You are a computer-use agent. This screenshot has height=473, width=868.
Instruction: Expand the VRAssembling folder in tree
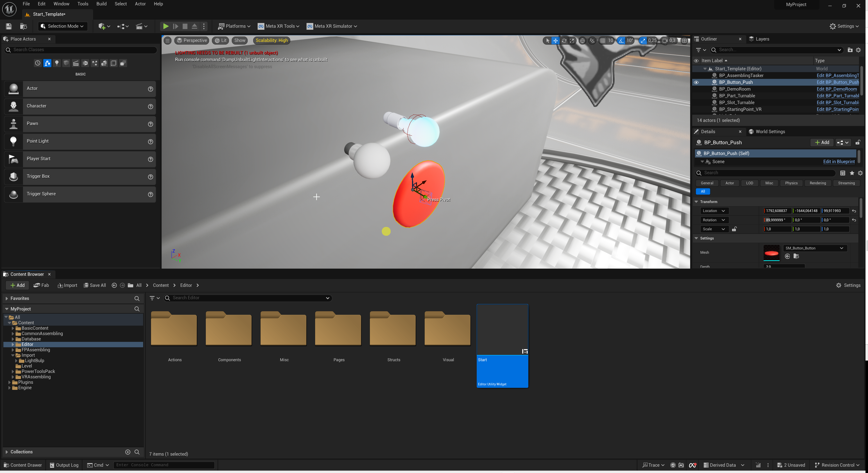(x=13, y=377)
